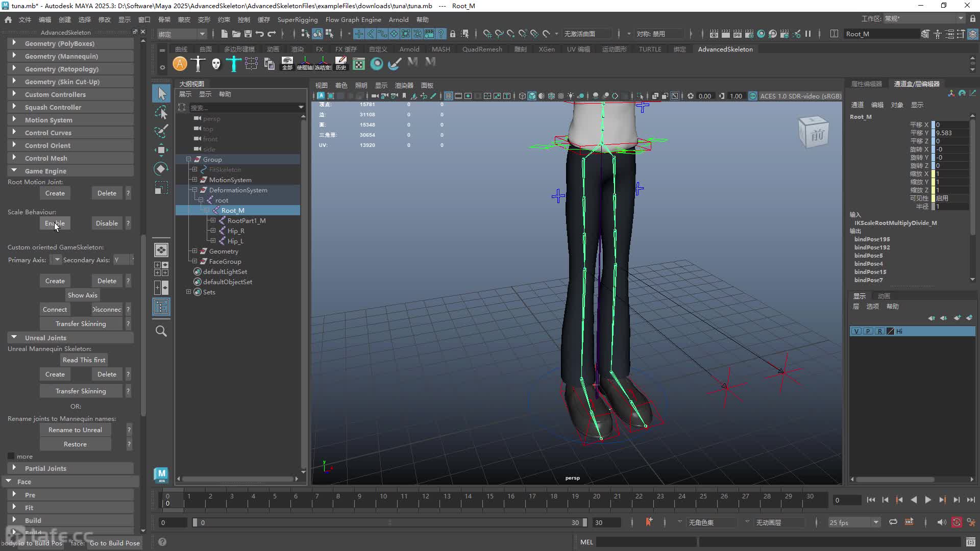Expand the MotionSystem node in the outliner

pos(194,180)
